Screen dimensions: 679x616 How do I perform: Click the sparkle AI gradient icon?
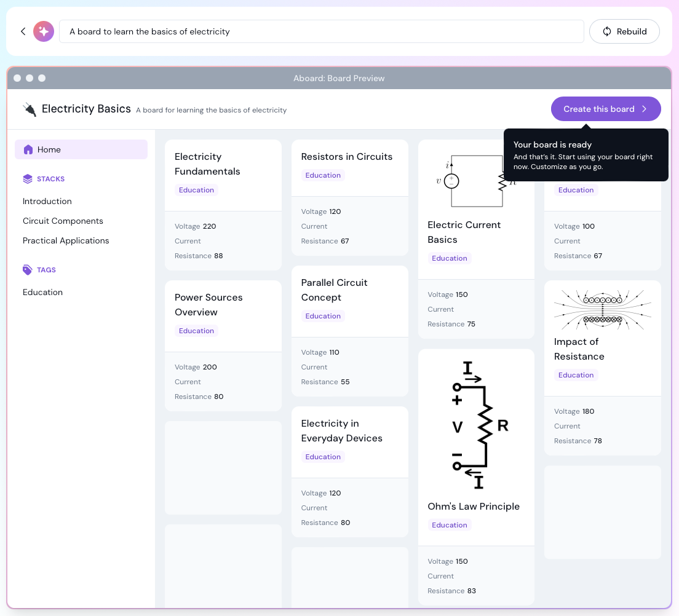point(44,31)
